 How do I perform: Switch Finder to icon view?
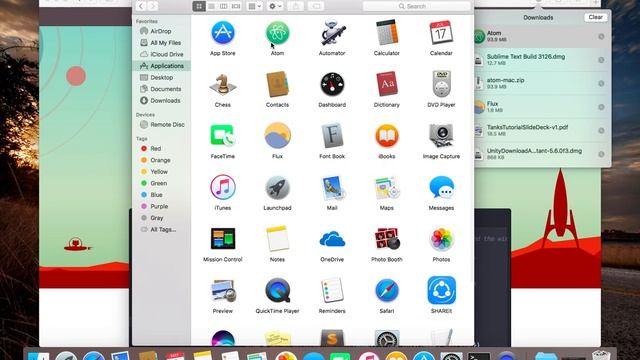pyautogui.click(x=199, y=6)
